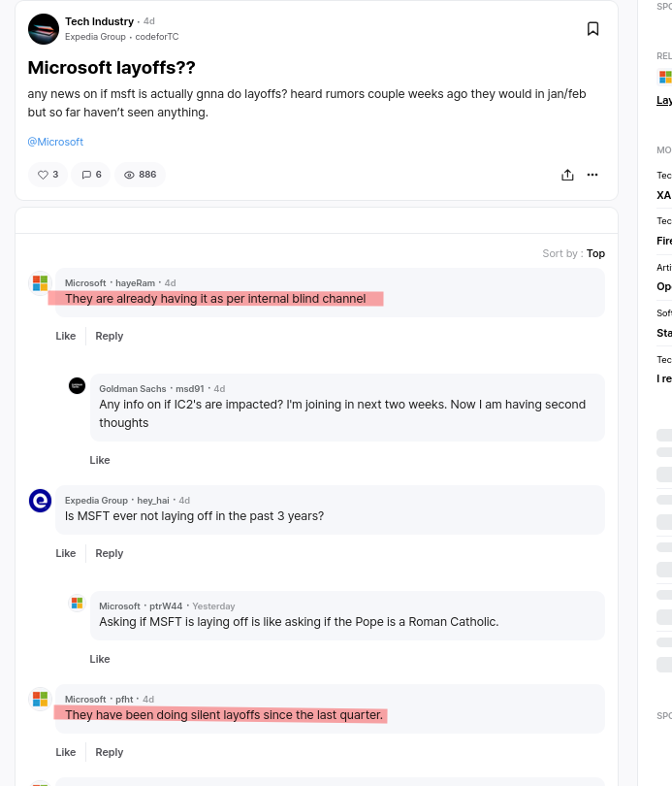Like ptrW44's Pope comment
672x786 pixels.
(99, 658)
